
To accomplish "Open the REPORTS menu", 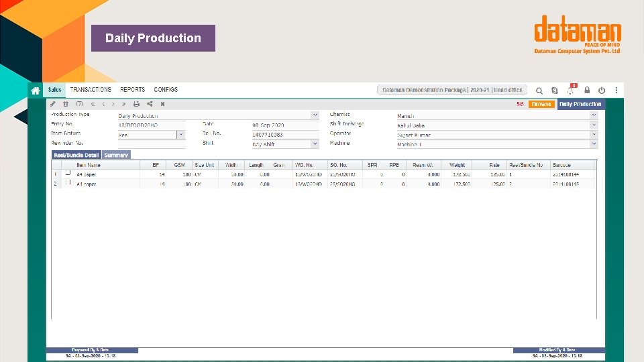I will pos(132,90).
